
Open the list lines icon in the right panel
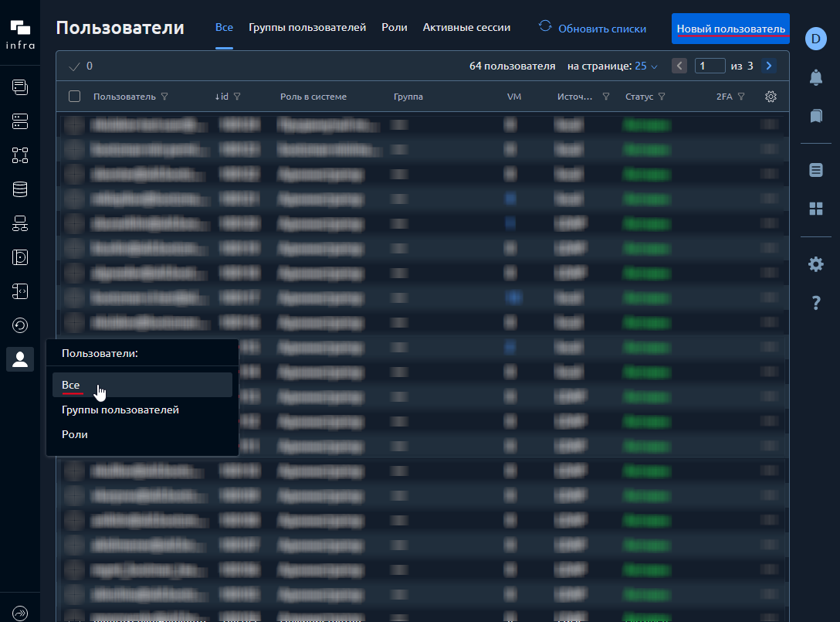click(816, 170)
